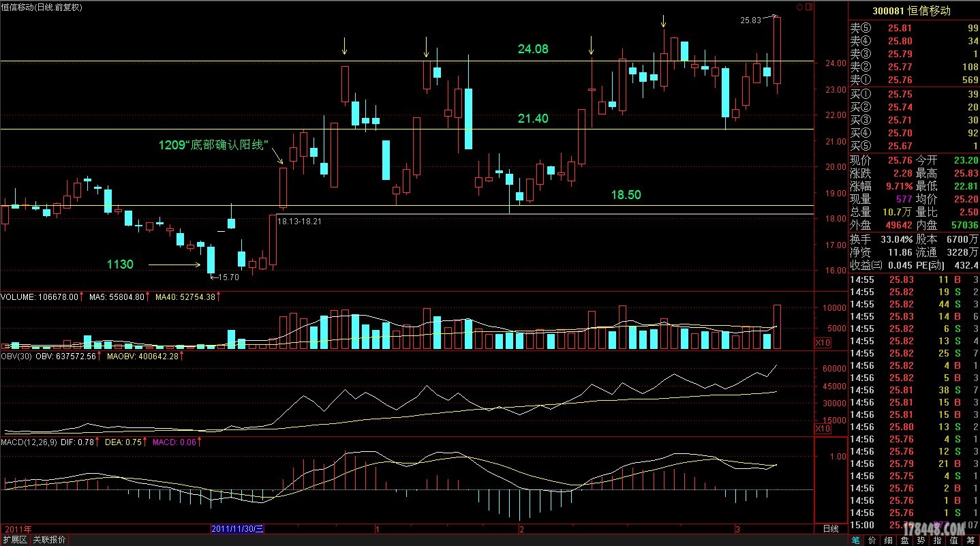Image resolution: width=980 pixels, height=546 pixels.
Task: Switch to the 价 tab
Action: pyautogui.click(x=872, y=540)
